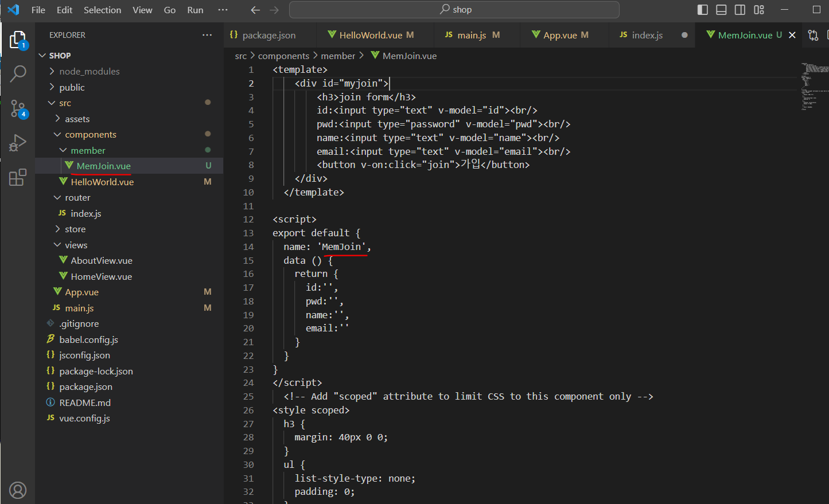
Task: Open jsconfig.json in the explorer
Action: coord(130,355)
